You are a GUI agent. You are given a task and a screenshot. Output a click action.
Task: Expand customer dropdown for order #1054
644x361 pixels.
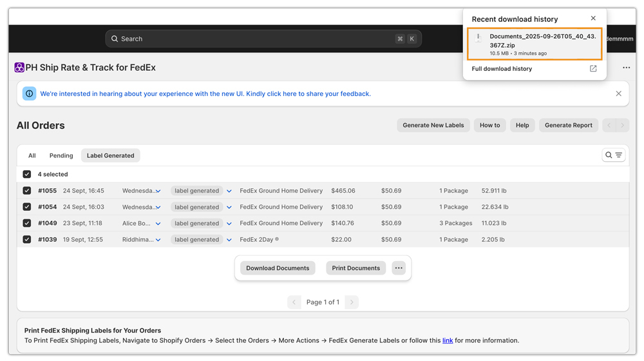(158, 207)
